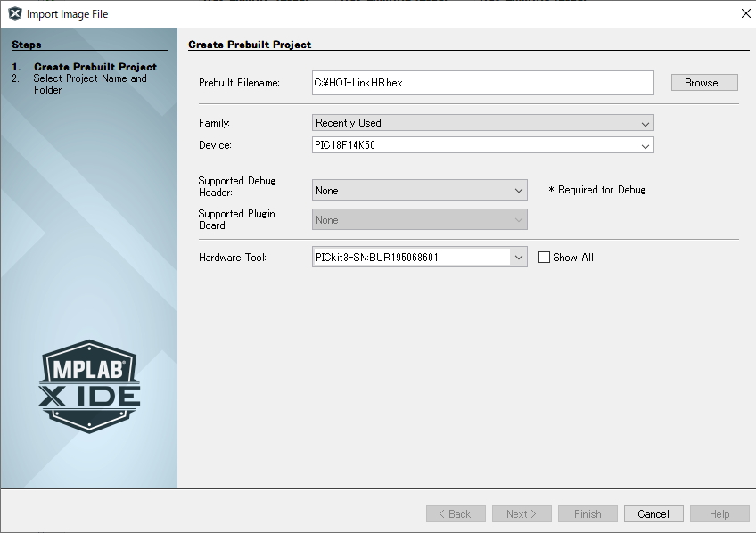Screen dimensions: 756x533
Task: Click the Finish button
Action: (588, 513)
